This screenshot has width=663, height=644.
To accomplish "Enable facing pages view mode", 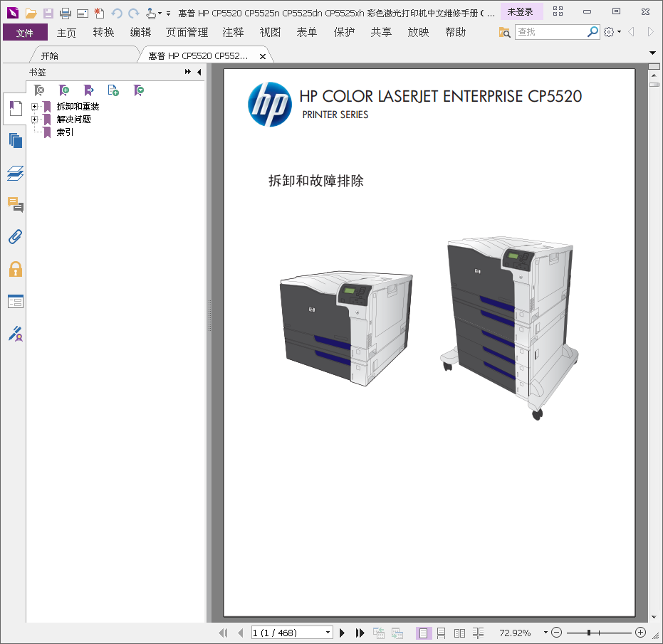I will pos(459,633).
